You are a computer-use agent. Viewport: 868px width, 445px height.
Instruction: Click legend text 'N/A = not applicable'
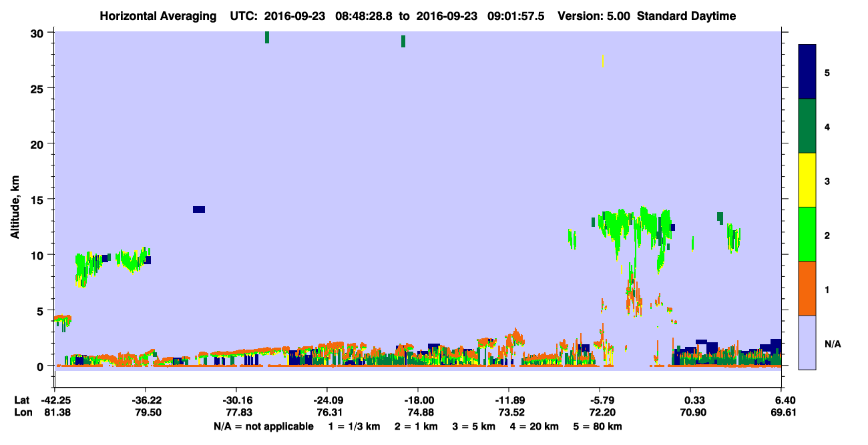pos(263,426)
